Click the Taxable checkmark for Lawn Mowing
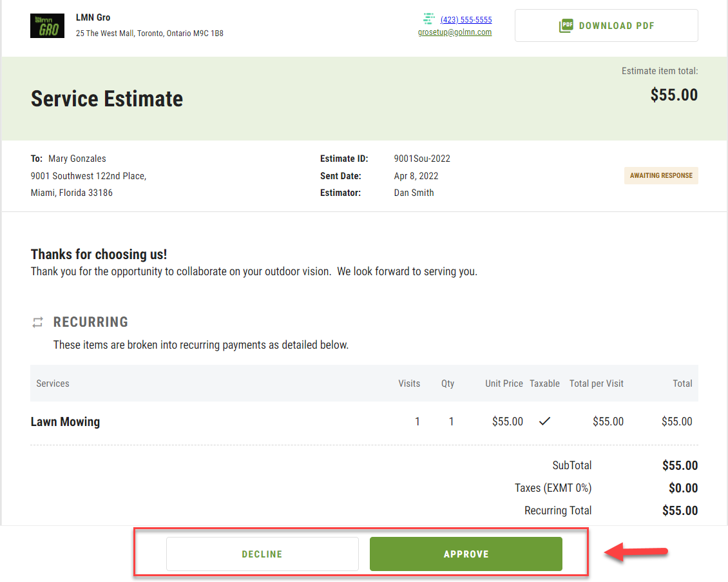This screenshot has height=582, width=728. [x=544, y=422]
